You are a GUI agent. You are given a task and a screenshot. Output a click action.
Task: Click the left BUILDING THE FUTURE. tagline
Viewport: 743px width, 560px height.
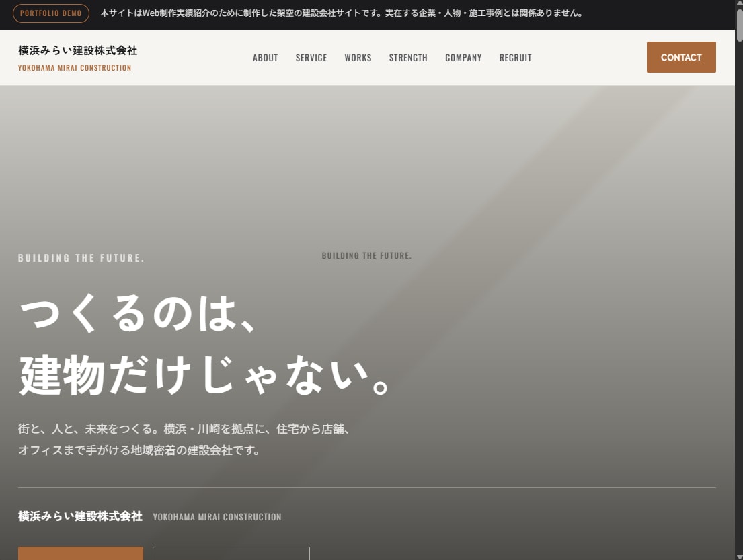tap(81, 258)
